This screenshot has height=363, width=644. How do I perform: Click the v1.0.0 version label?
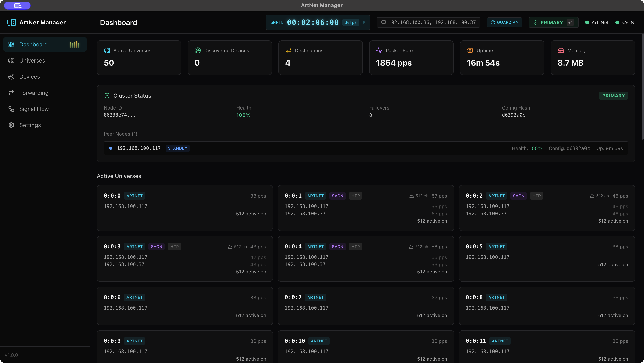[11, 355]
